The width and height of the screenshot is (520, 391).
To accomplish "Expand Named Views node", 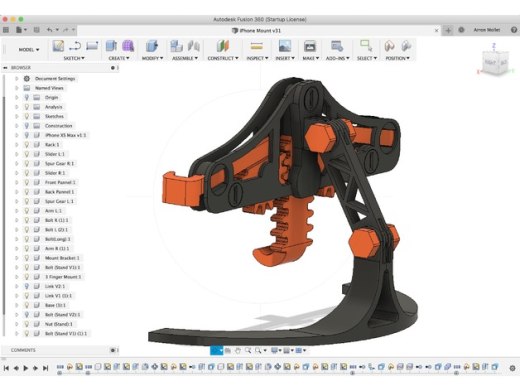I will tap(16, 88).
